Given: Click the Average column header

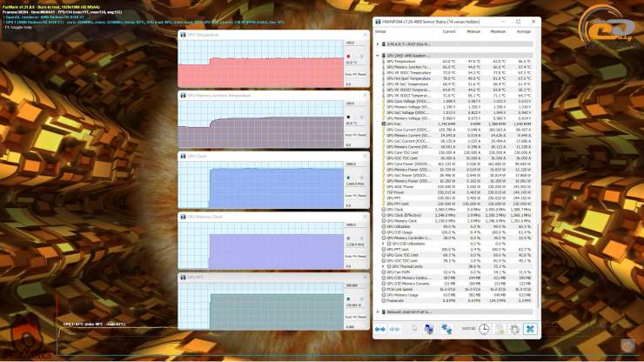Looking at the screenshot, I should coord(523,31).
